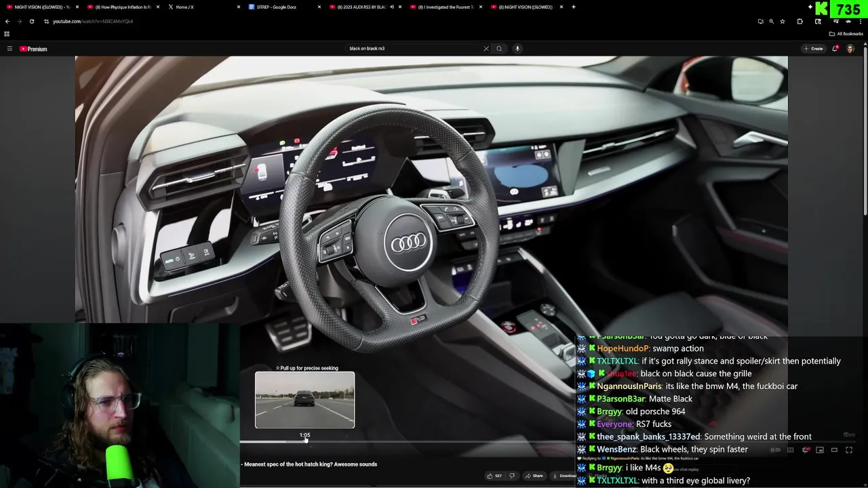Screen dimensions: 868x488
Task: Share the video
Action: (534, 476)
